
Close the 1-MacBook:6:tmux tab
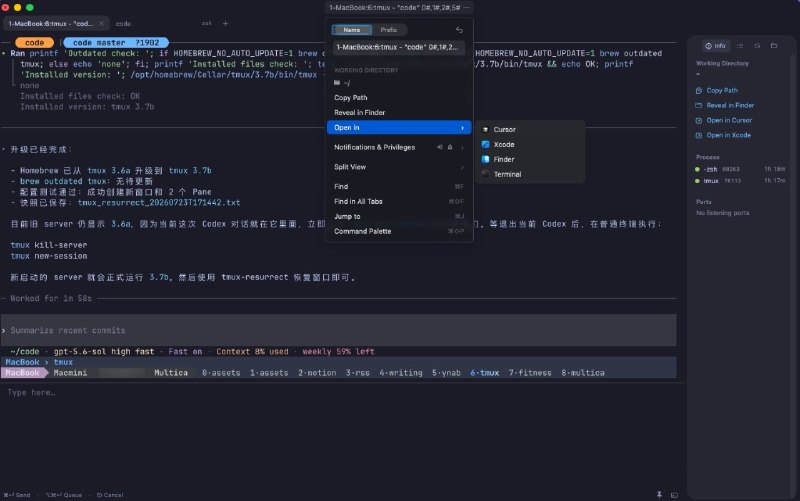click(x=101, y=23)
